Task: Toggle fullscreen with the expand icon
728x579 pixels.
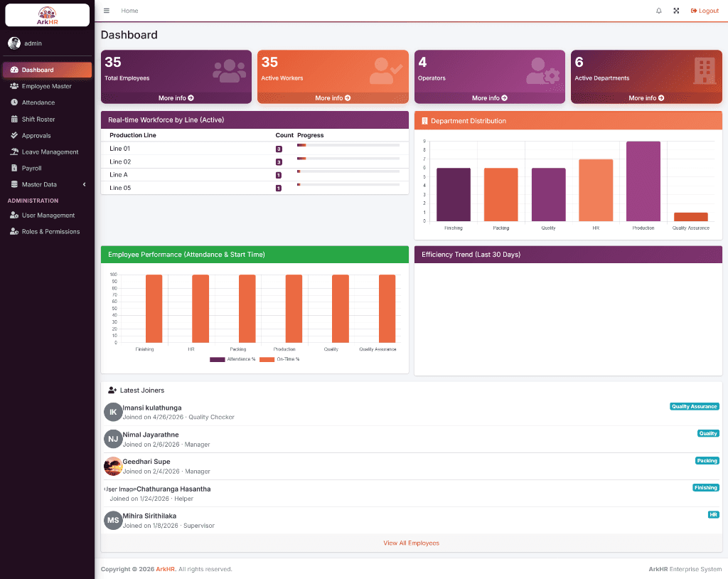Action: pos(676,11)
